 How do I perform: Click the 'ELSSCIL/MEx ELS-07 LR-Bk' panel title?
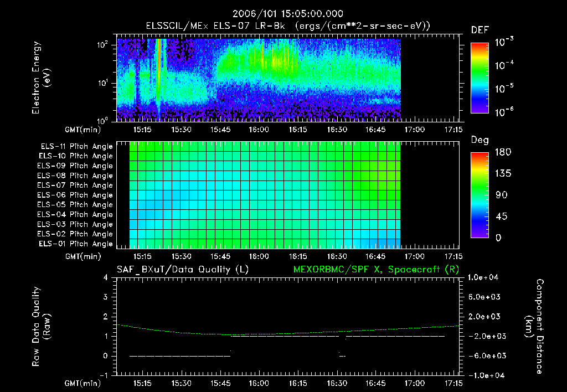pyautogui.click(x=215, y=26)
